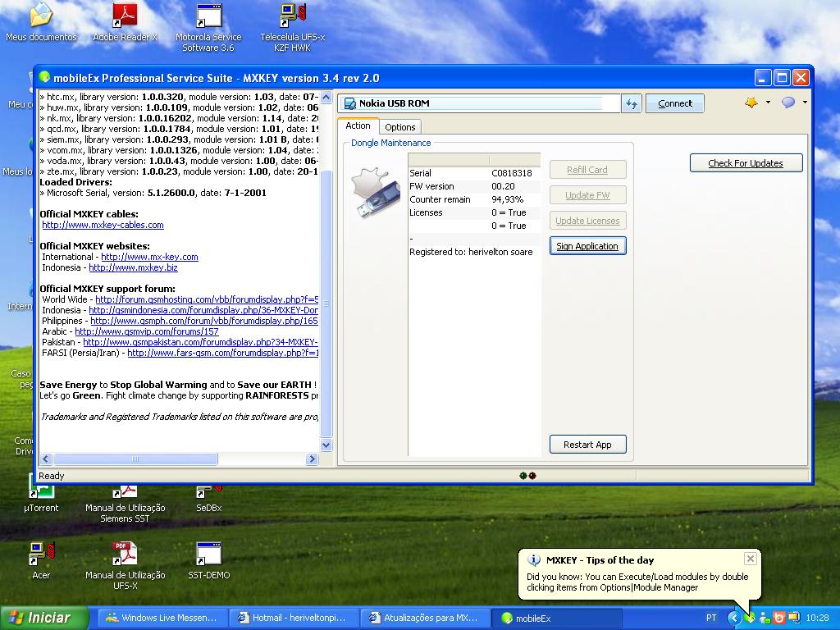Open the Pakistan gsmpakistan forum link
This screenshot has height=630, width=840.
point(200,342)
